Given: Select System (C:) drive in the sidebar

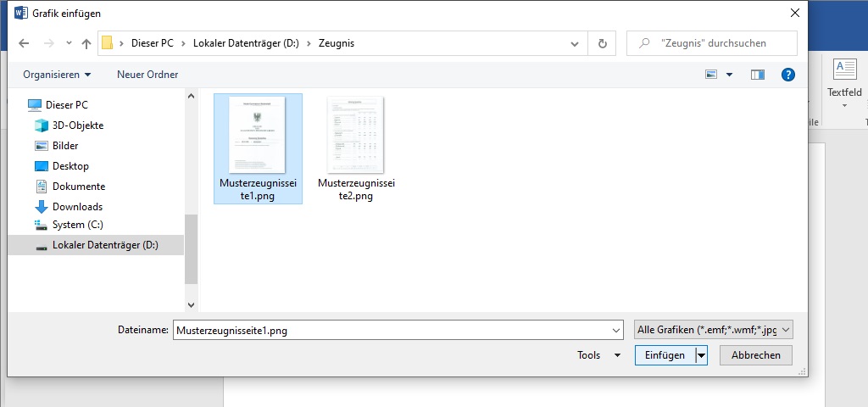Looking at the screenshot, I should 80,225.
